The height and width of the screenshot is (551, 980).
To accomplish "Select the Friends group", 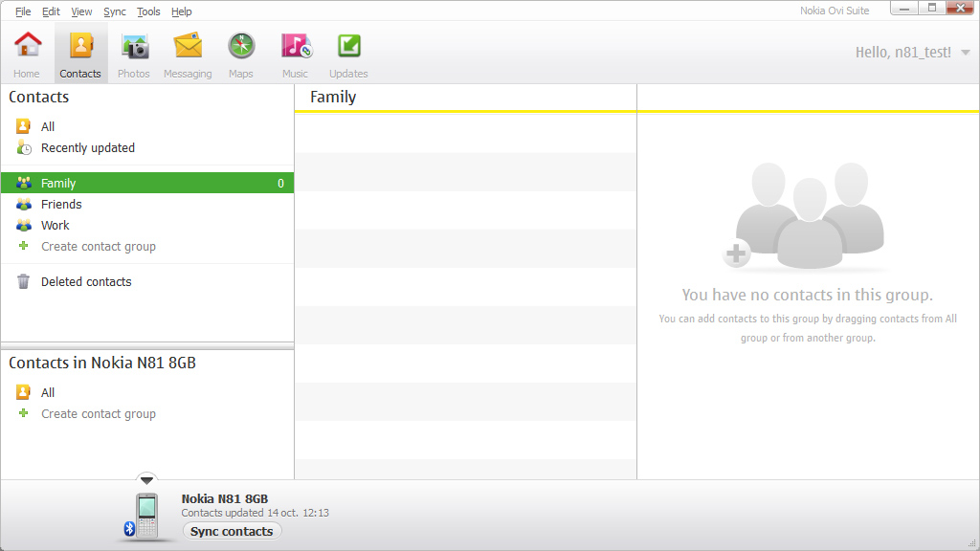I will pos(61,205).
